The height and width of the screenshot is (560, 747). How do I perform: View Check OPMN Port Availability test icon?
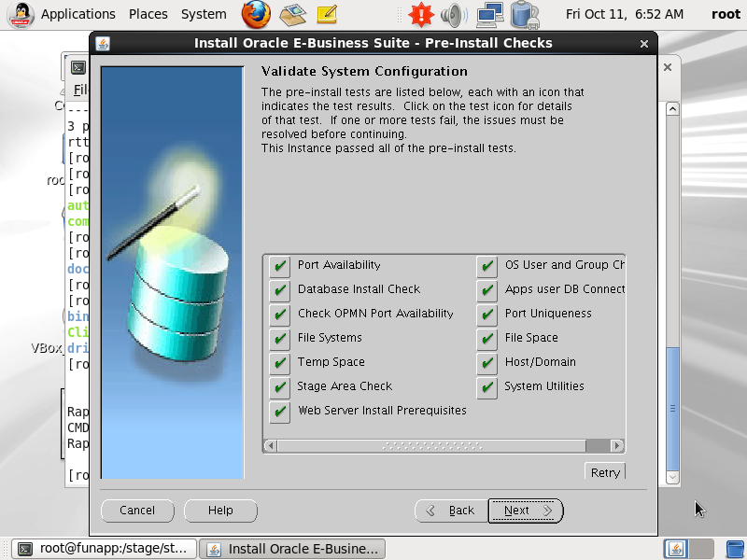(x=279, y=315)
